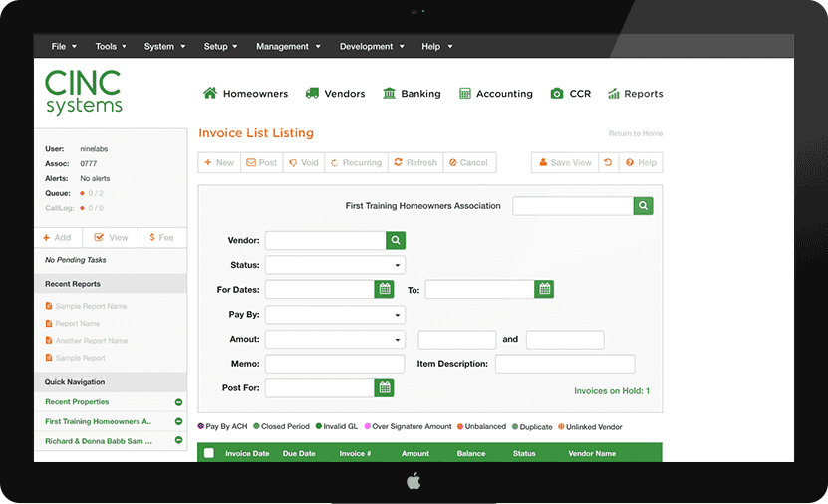Open the CCR camera module
Image resolution: width=828 pixels, height=504 pixels.
[x=570, y=94]
